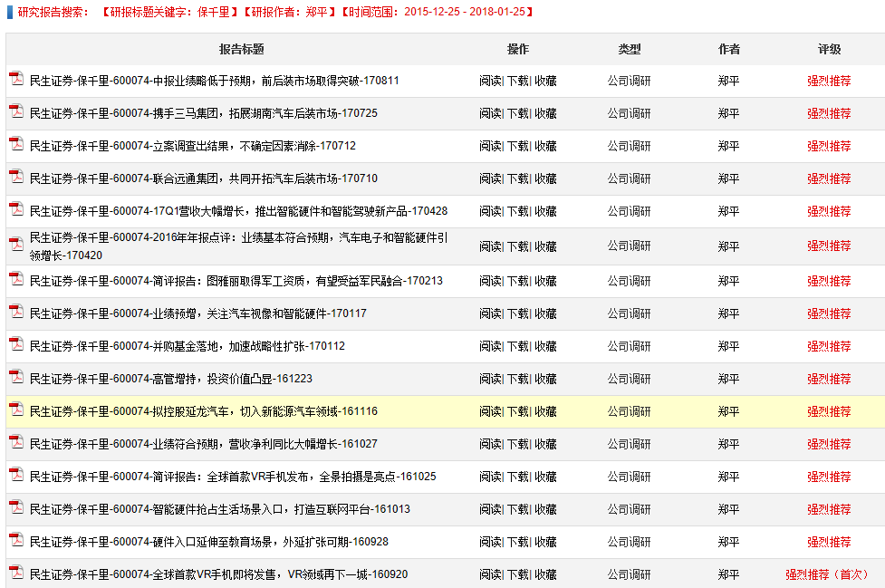Click 阅读 for report 170811
Viewport: 885px width, 588px height.
coord(490,82)
